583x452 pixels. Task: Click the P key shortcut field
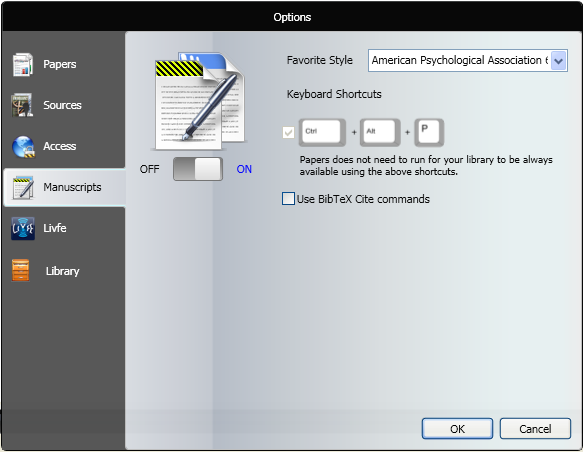(x=429, y=132)
